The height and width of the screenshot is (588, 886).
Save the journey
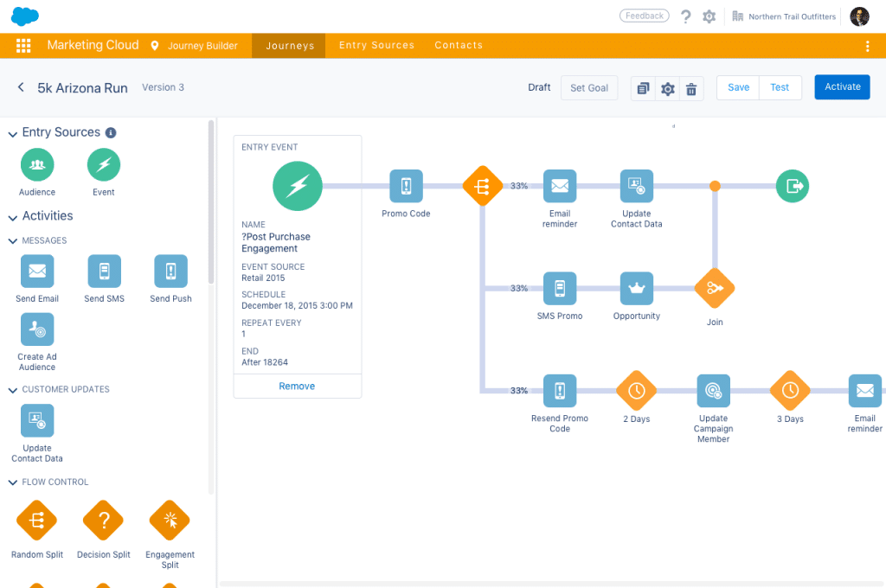tap(738, 87)
